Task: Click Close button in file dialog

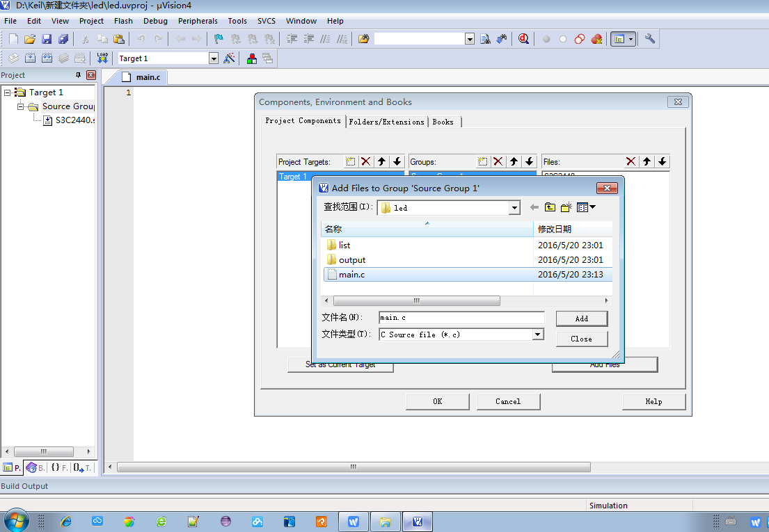Action: (x=582, y=339)
